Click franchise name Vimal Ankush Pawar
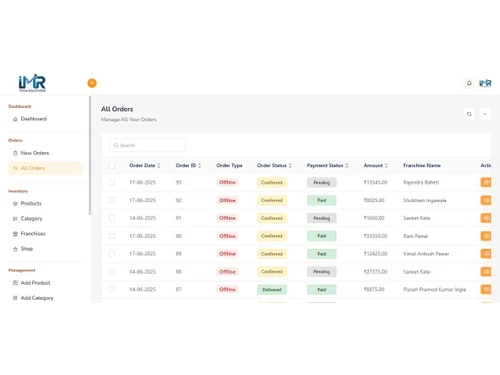 click(426, 254)
